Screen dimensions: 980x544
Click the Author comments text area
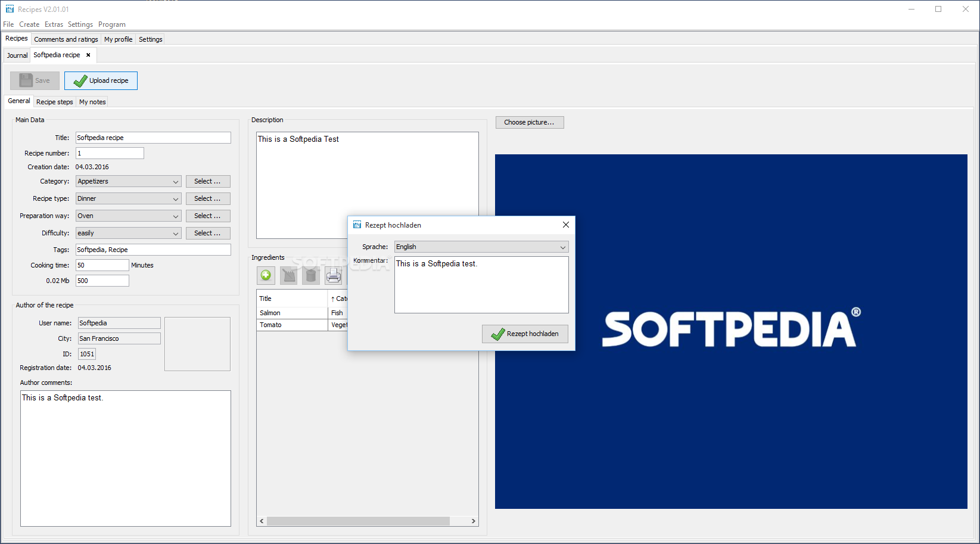click(x=126, y=458)
